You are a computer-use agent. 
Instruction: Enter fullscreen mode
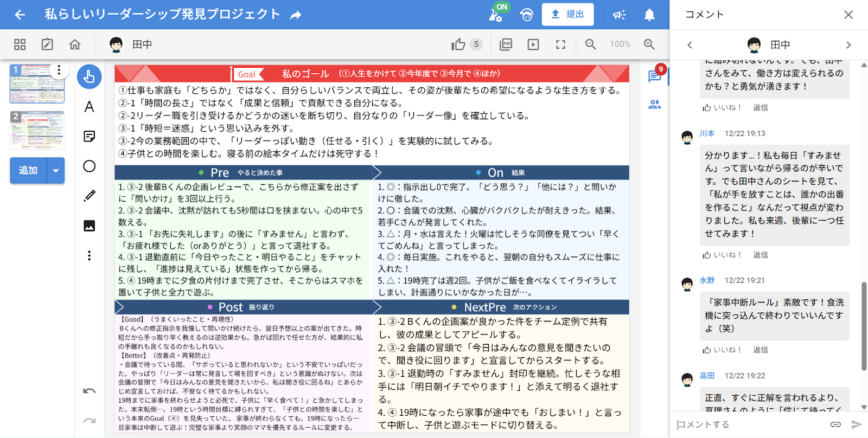tap(561, 44)
